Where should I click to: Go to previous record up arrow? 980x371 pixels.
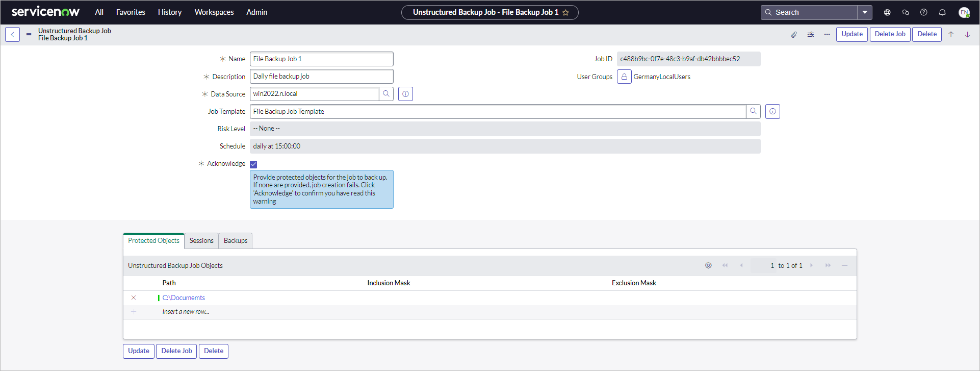(x=951, y=35)
